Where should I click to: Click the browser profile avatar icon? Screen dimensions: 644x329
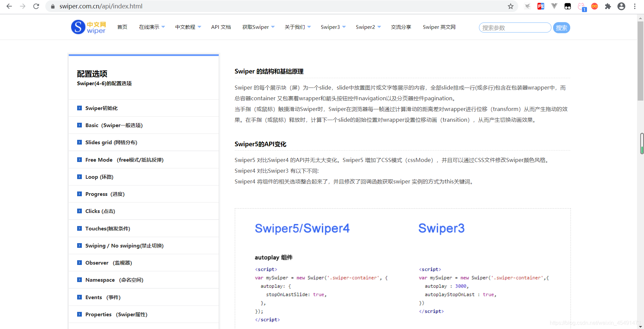(621, 6)
